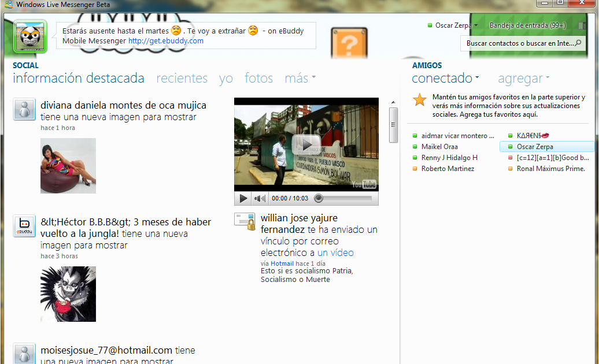View the skull drawing thumbnail

(68, 294)
